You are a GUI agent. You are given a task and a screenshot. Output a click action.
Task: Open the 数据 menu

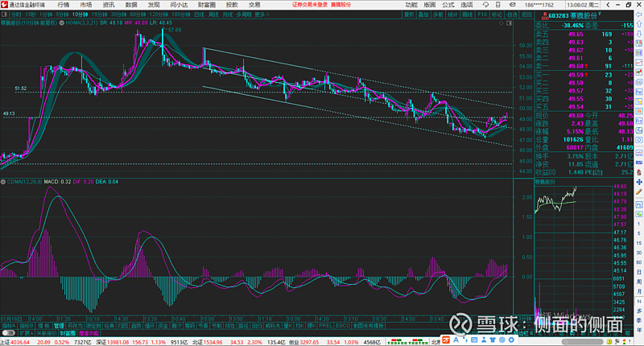[x=131, y=5]
